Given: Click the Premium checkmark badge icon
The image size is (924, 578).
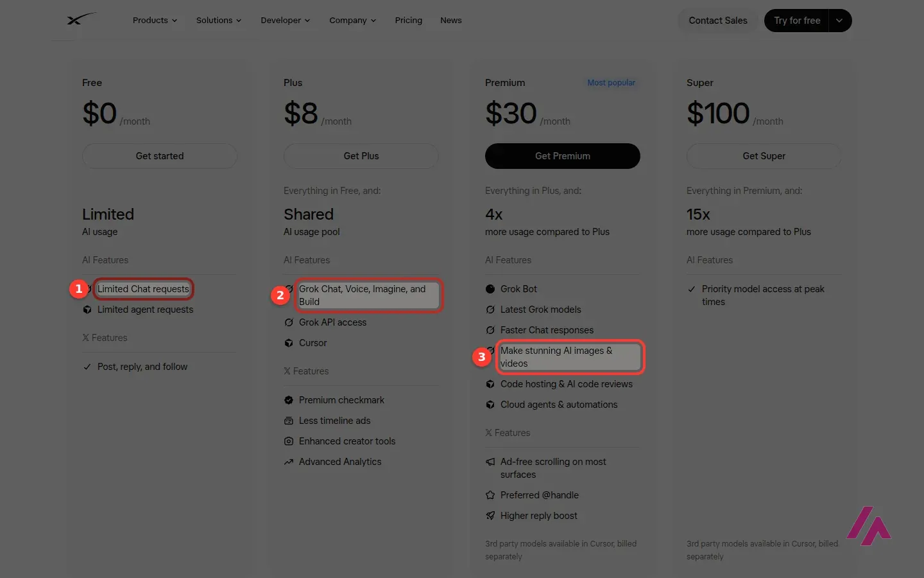Looking at the screenshot, I should click(289, 400).
